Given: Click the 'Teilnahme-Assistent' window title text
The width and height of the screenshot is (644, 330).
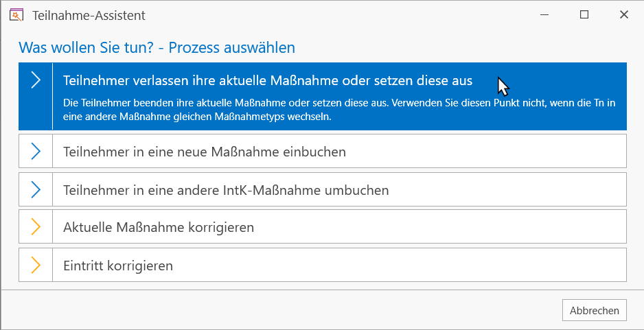Looking at the screenshot, I should click(89, 16).
